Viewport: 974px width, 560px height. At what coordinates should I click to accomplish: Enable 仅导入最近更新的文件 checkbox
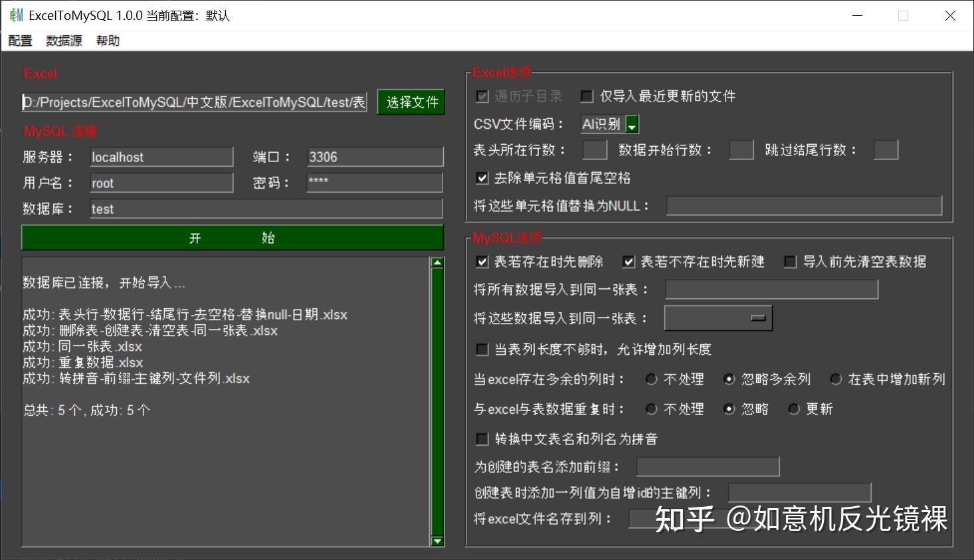[587, 96]
